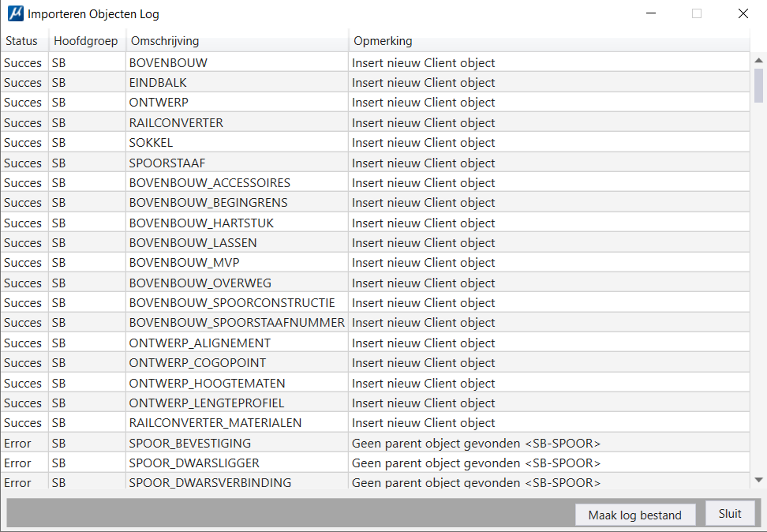Select the SPOOR_BEVESTIGING error row
Screen dimensions: 767x532
tap(375, 443)
